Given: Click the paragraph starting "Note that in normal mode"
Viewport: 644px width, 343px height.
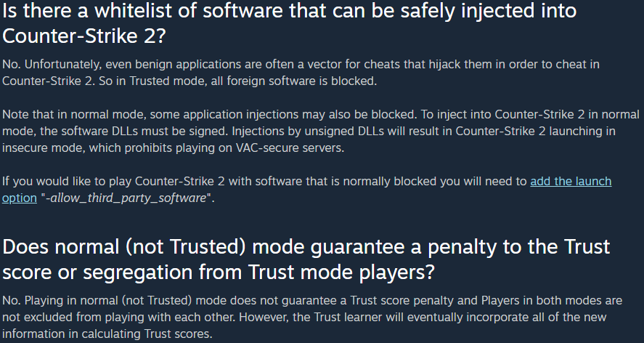Looking at the screenshot, I should [321, 132].
